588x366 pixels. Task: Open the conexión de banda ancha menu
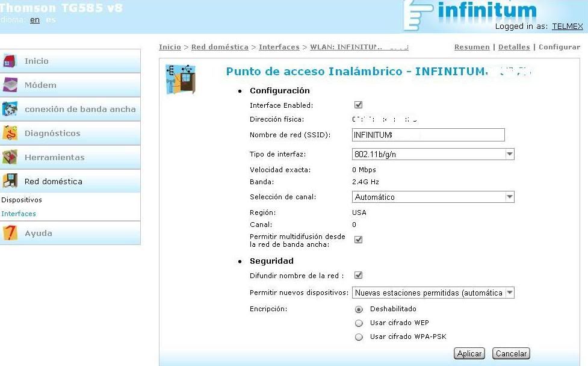pos(70,109)
